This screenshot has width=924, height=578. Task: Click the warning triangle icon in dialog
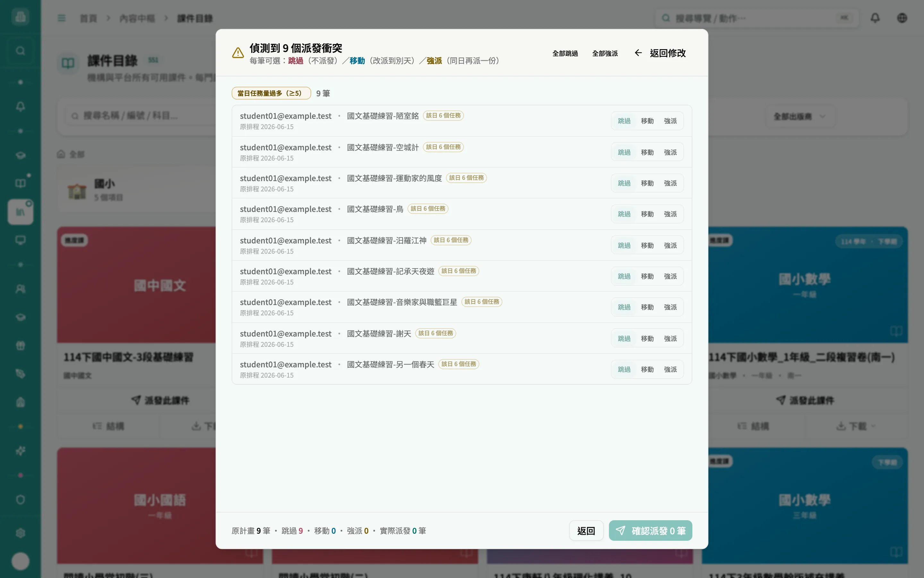click(x=238, y=53)
